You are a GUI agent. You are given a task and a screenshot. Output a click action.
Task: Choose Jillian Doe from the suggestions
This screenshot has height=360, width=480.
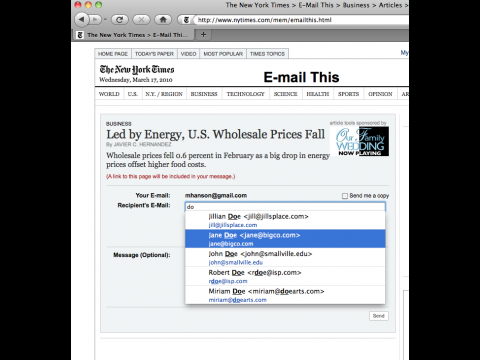click(285, 220)
